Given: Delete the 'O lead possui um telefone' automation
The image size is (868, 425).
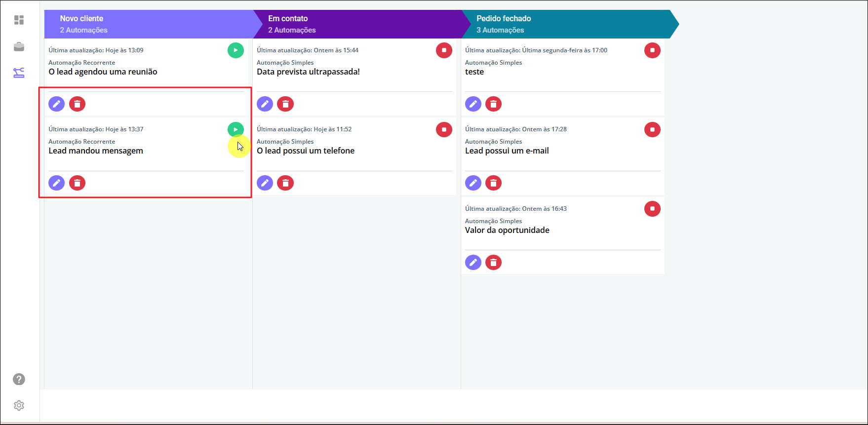Looking at the screenshot, I should (x=285, y=183).
